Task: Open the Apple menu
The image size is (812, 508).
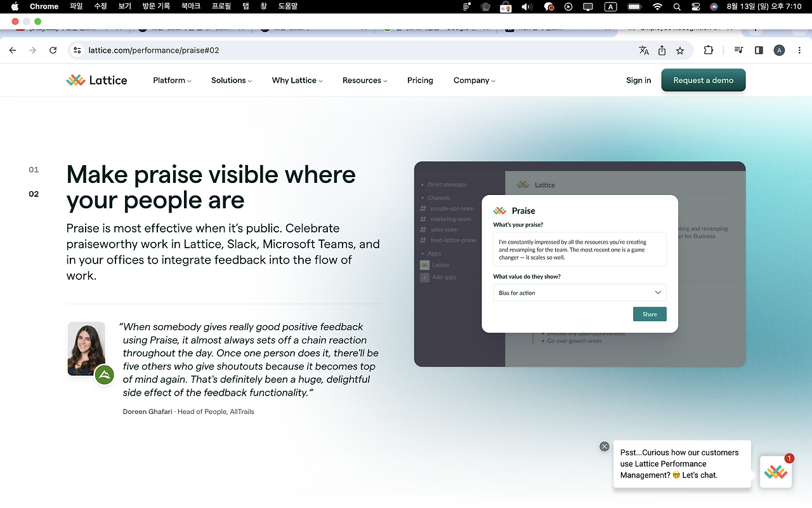Action: [x=15, y=6]
